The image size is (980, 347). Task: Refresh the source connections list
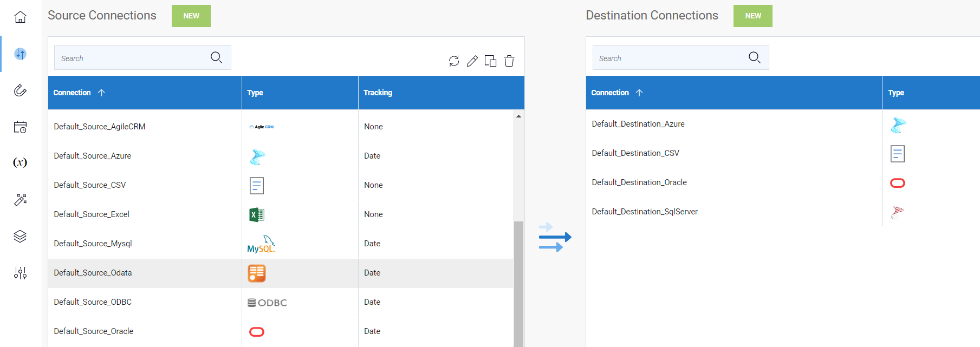454,61
